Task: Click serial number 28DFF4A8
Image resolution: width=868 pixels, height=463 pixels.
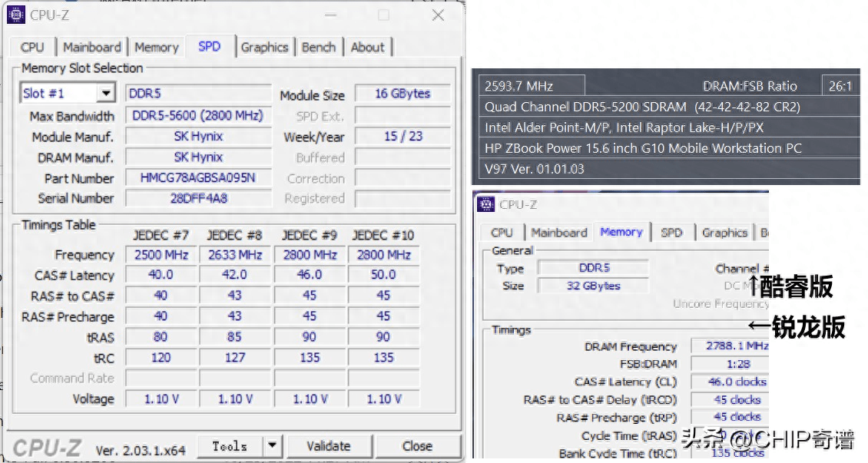Action: tap(198, 198)
